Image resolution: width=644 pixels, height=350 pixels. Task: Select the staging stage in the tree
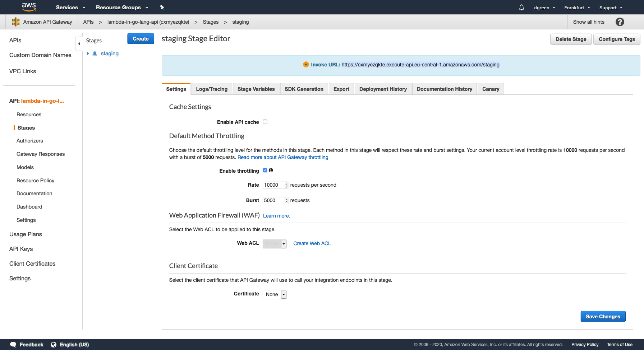tap(110, 53)
